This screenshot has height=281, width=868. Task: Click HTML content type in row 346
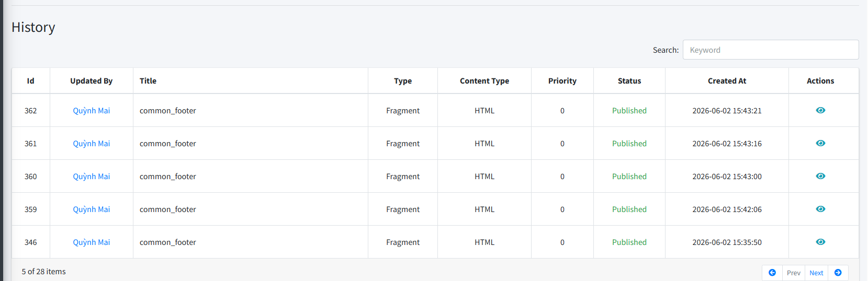click(x=484, y=242)
